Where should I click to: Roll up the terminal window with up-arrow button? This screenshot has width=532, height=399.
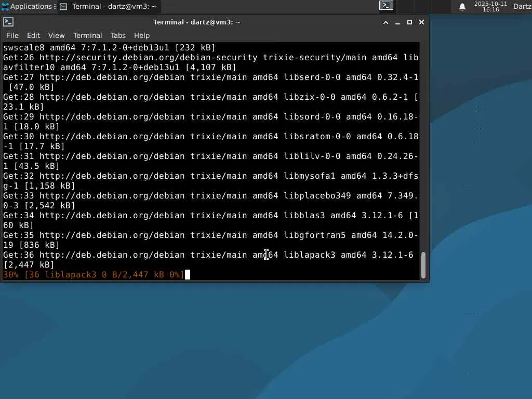click(386, 22)
